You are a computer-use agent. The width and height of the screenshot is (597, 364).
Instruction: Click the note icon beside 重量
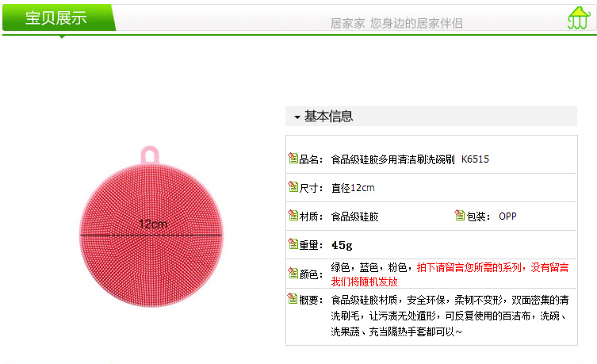point(293,243)
